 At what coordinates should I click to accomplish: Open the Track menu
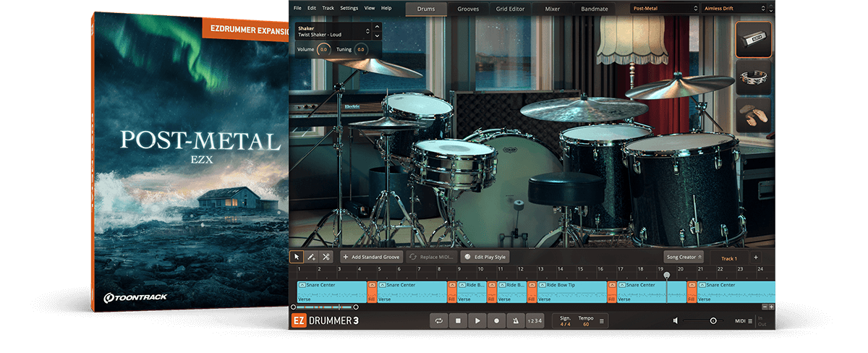328,8
